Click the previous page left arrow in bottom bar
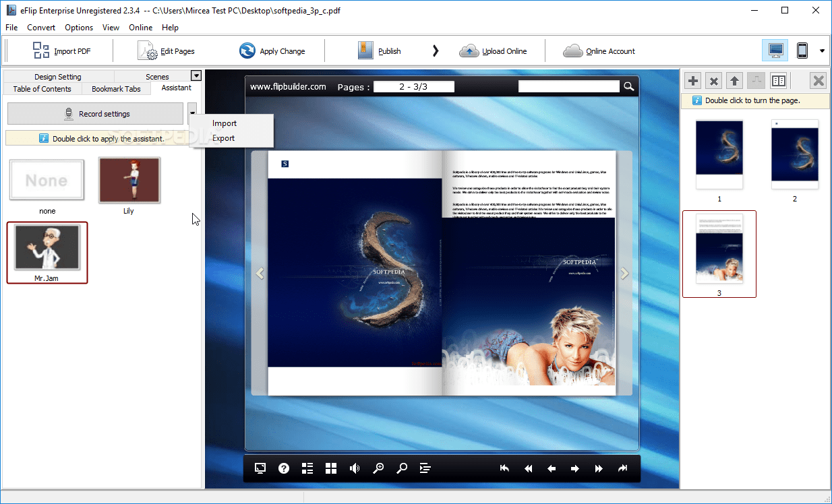The height and width of the screenshot is (504, 832). [x=552, y=468]
